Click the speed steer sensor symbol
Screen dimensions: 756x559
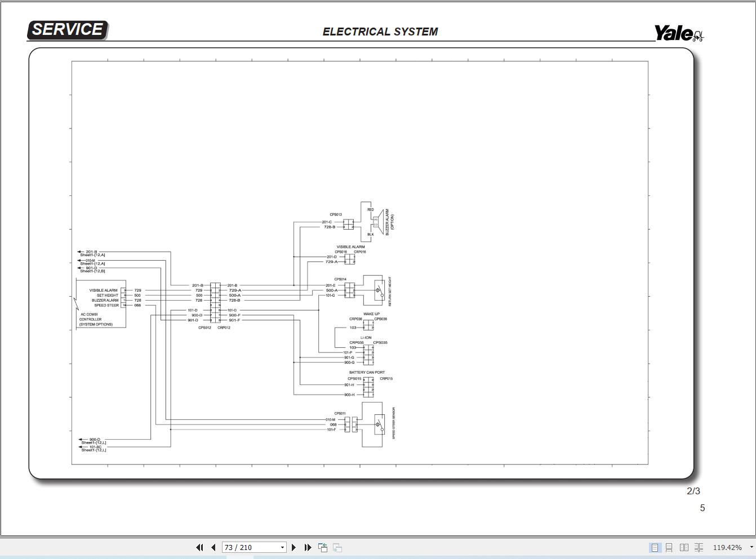pyautogui.click(x=379, y=424)
